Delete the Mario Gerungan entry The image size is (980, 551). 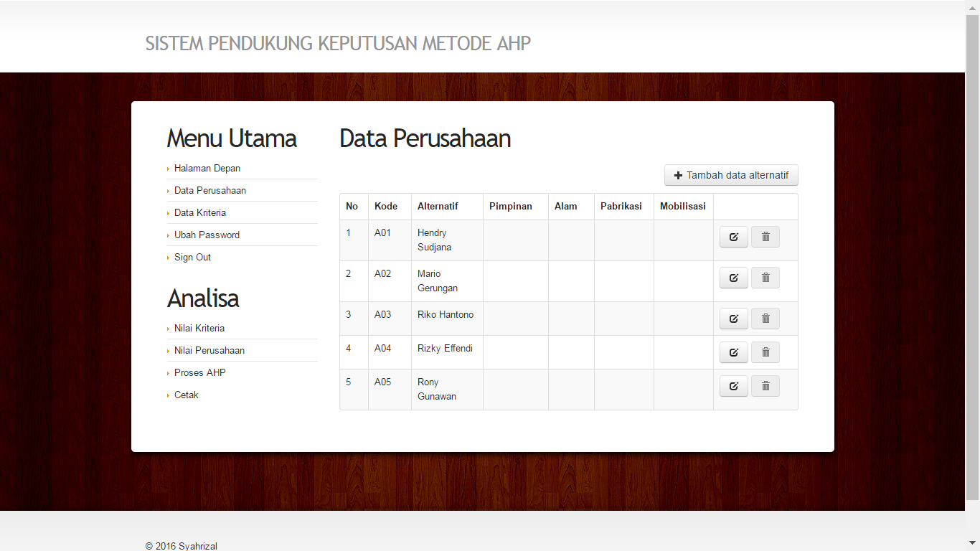(x=765, y=278)
